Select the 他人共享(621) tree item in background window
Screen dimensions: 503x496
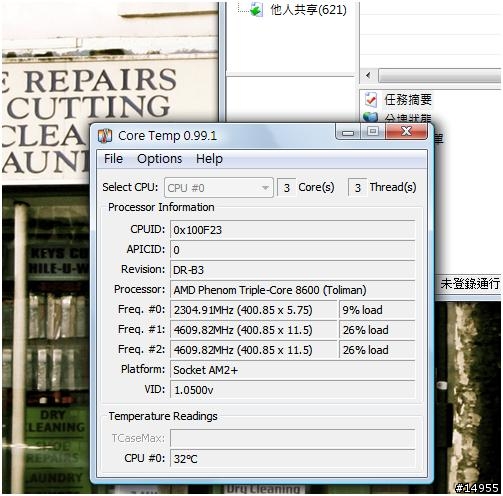[x=308, y=10]
